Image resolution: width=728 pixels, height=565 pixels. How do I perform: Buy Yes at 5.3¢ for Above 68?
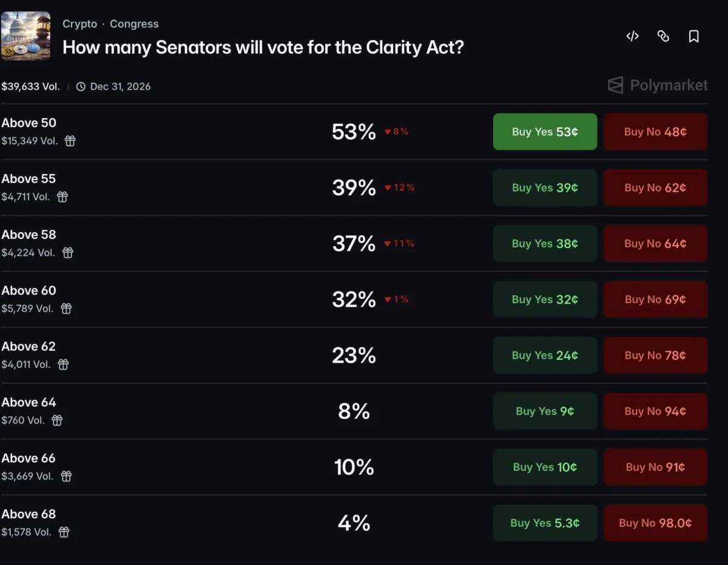tap(545, 523)
